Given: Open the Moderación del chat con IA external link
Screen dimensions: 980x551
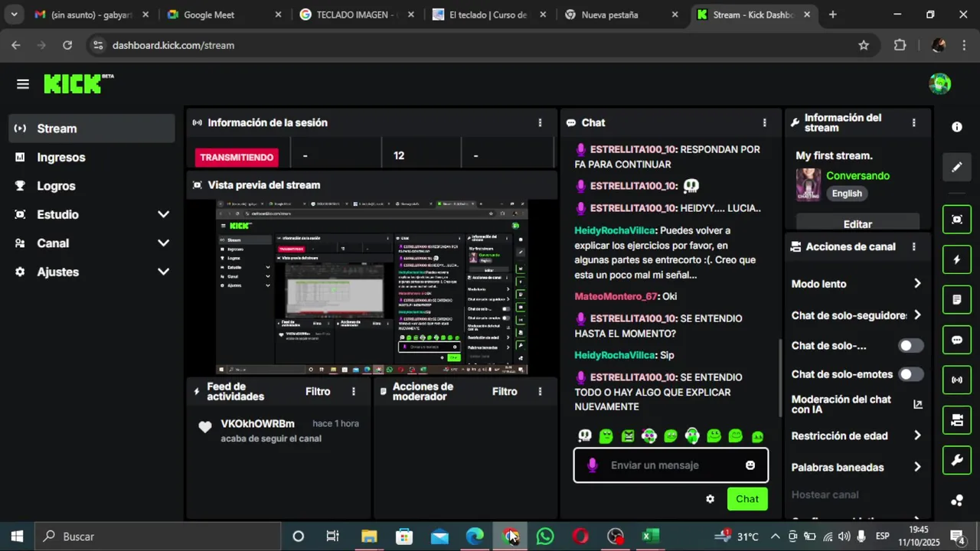Looking at the screenshot, I should click(x=918, y=404).
